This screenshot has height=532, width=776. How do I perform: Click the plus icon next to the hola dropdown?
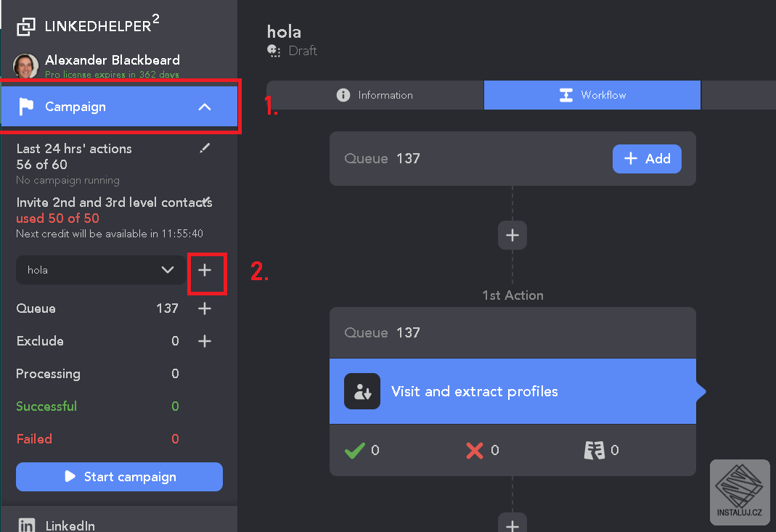[x=207, y=274]
